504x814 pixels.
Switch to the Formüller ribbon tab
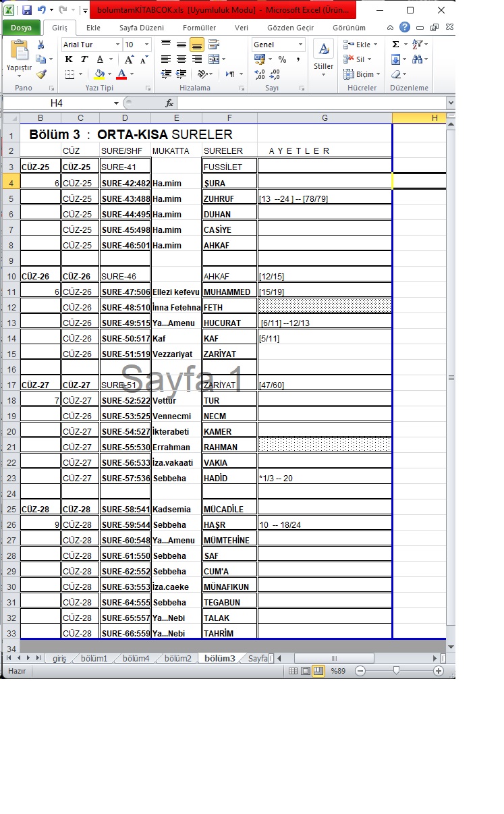(x=200, y=28)
